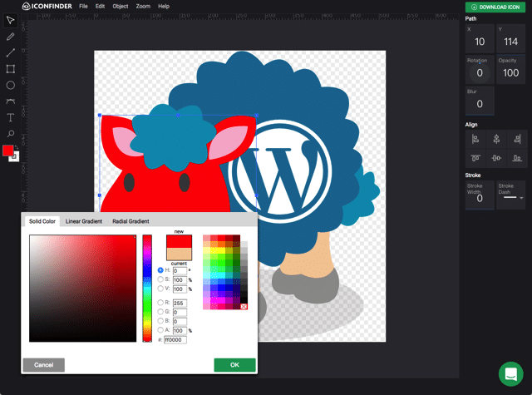This screenshot has width=532, height=395.
Task: Open the Stroke Dash dropdown
Action: tap(513, 198)
